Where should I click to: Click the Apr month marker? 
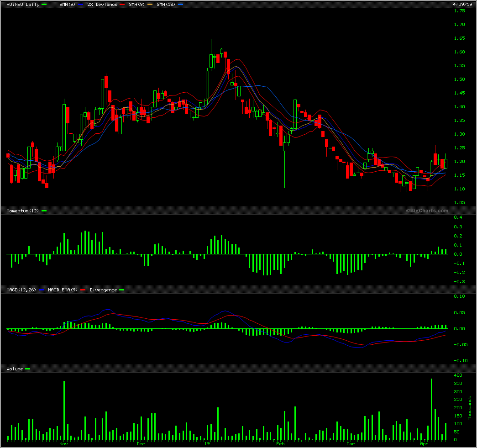tap(425, 444)
